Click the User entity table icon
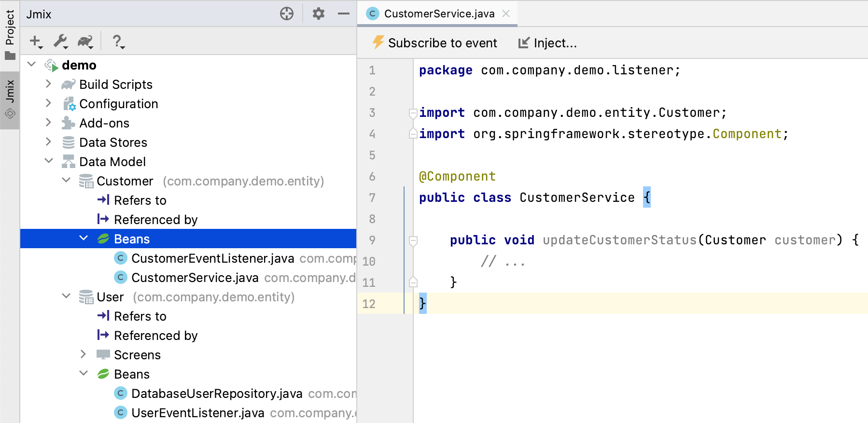Viewport: 868px width, 423px height. click(86, 297)
